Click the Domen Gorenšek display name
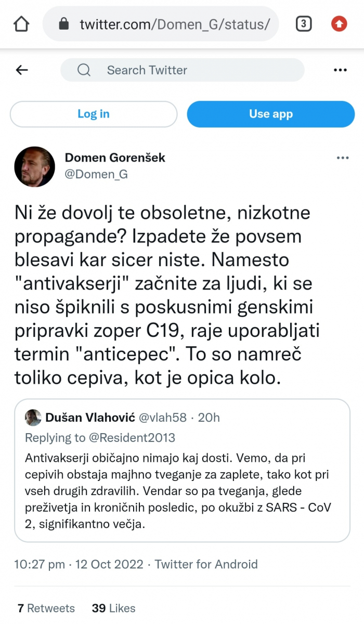 [x=114, y=158]
